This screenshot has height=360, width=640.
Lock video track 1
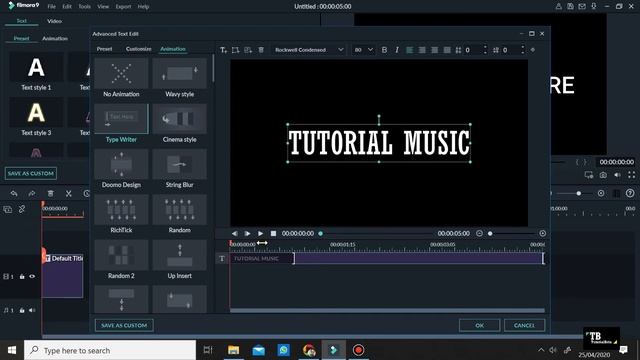click(22, 277)
